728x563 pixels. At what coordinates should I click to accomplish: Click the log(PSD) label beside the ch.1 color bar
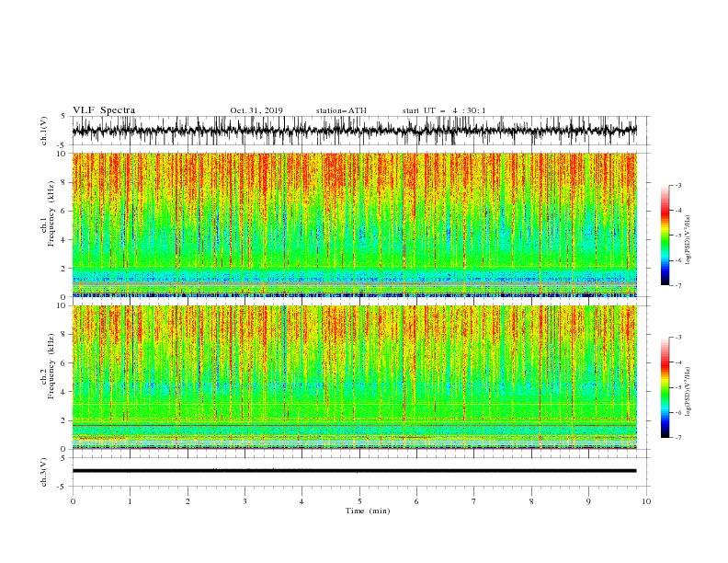[688, 240]
